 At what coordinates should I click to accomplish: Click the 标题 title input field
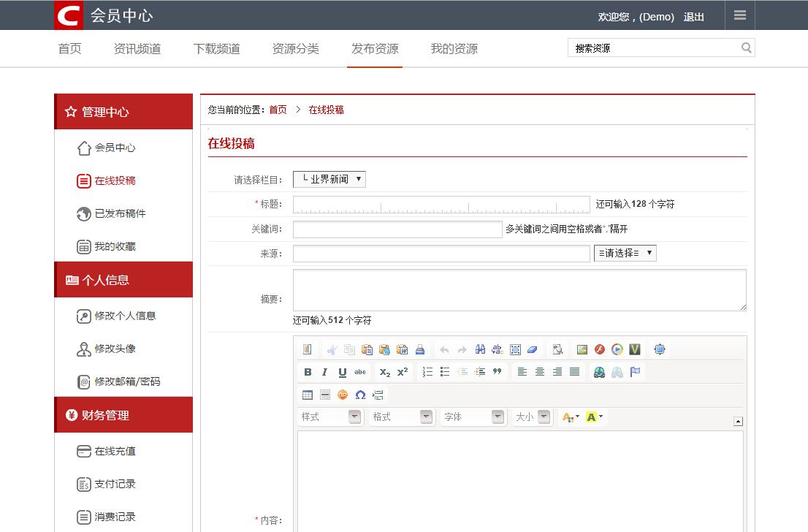(441, 205)
